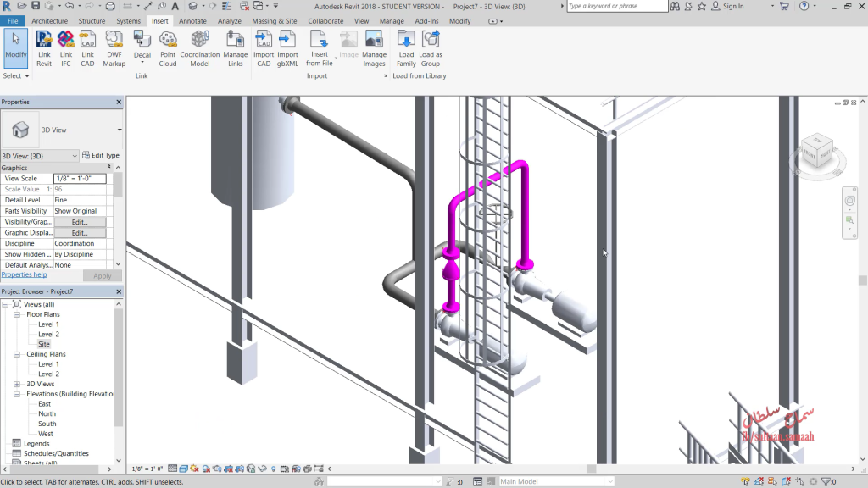Click the Link Revit tool
Viewport: 868px width, 488px height.
click(x=44, y=48)
